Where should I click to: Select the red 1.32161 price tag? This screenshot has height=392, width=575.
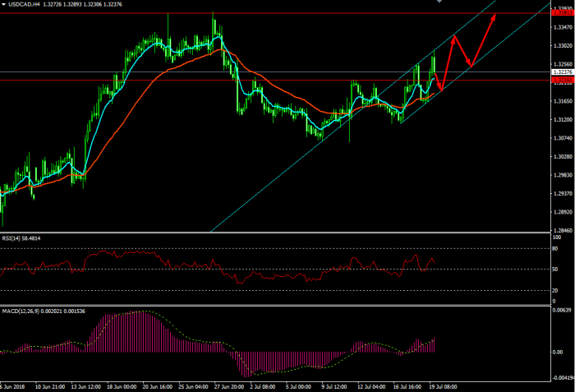563,80
